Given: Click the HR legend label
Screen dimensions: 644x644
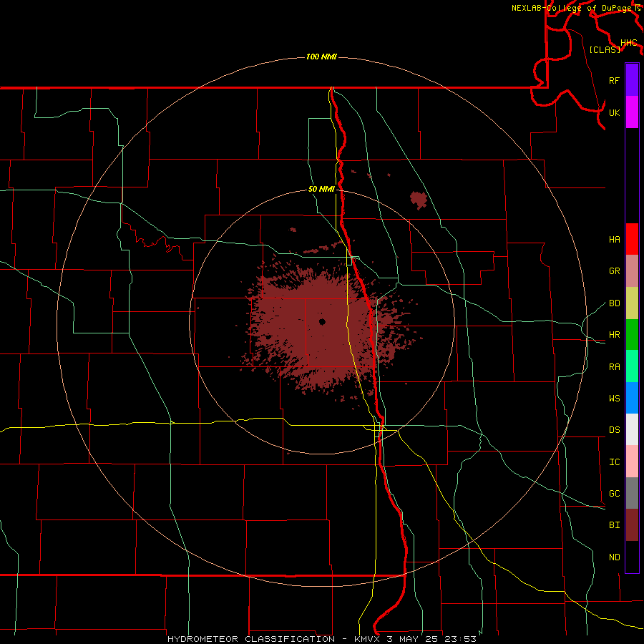Looking at the screenshot, I should click(614, 335).
